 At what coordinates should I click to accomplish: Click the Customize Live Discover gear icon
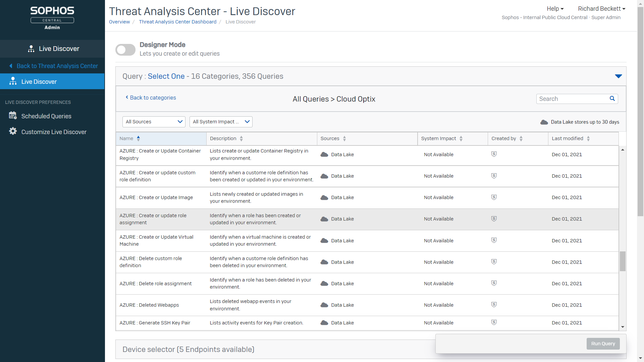tap(13, 131)
